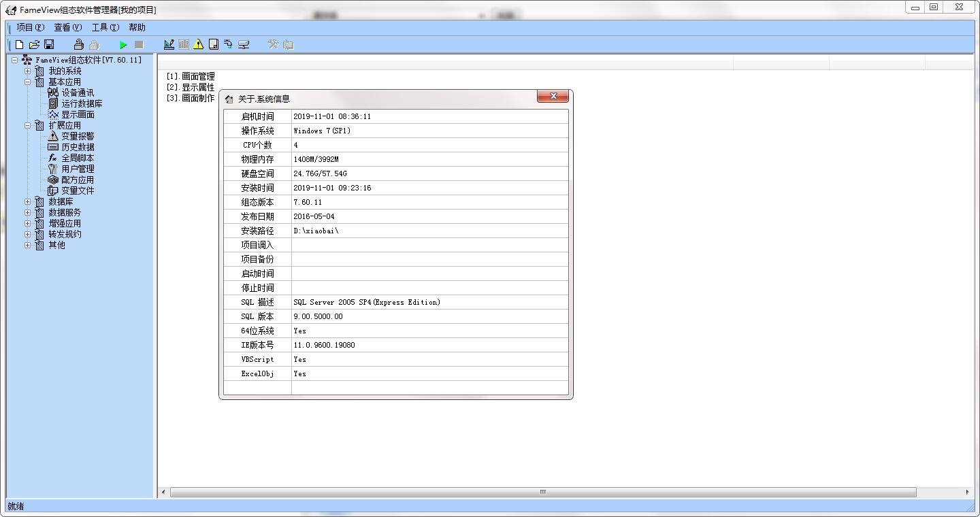Select the 其他 tree label
The image size is (980, 517).
coord(56,245)
